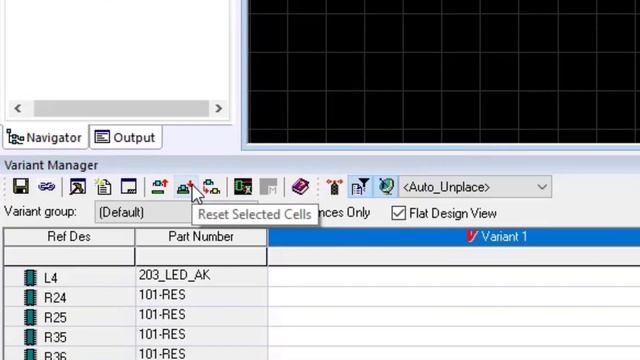Click the cross-probe tower icon
640x360 pixels.
[x=334, y=187]
